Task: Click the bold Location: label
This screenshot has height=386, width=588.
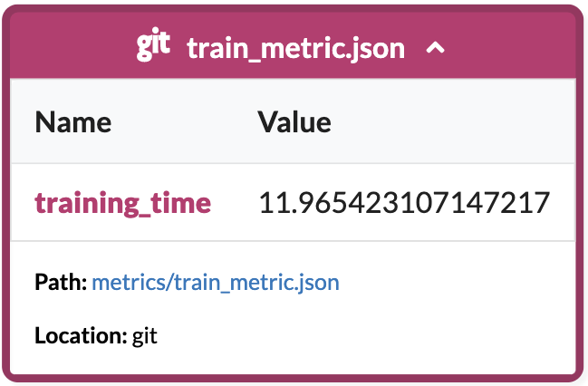Action: coord(80,336)
